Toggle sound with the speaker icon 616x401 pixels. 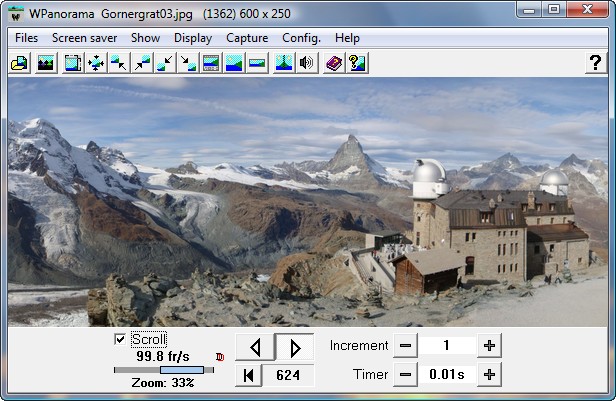click(306, 63)
